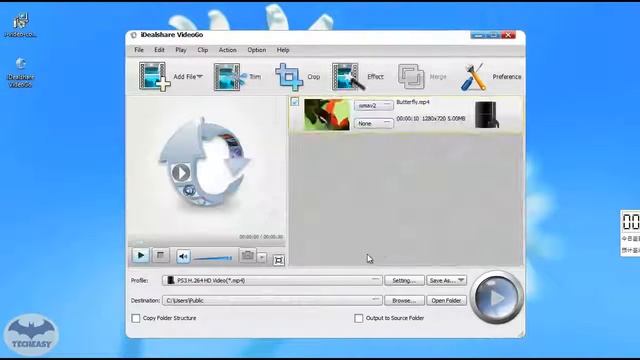The height and width of the screenshot is (360, 640).
Task: Open the Destination path dropdown
Action: 272,300
